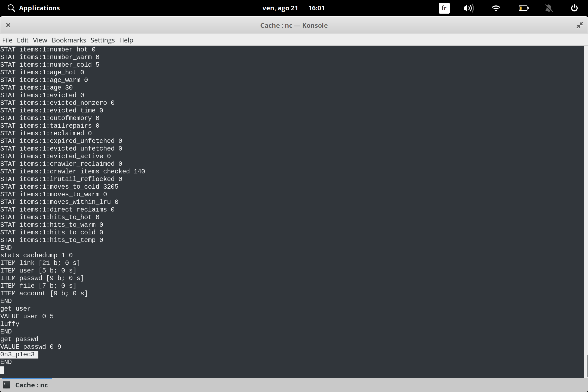Click the fr keyboard layout indicator
This screenshot has width=588, height=392.
pos(444,8)
